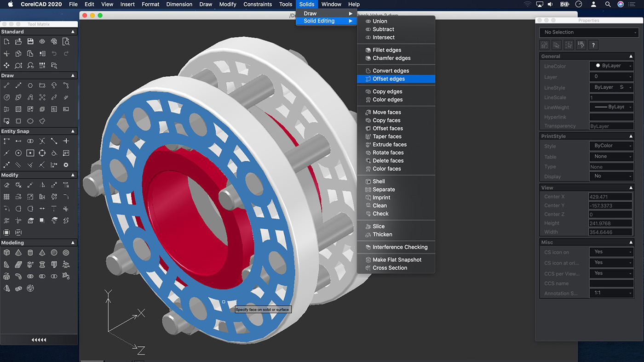Open the LineWeight ByLayer dropdown

click(611, 107)
